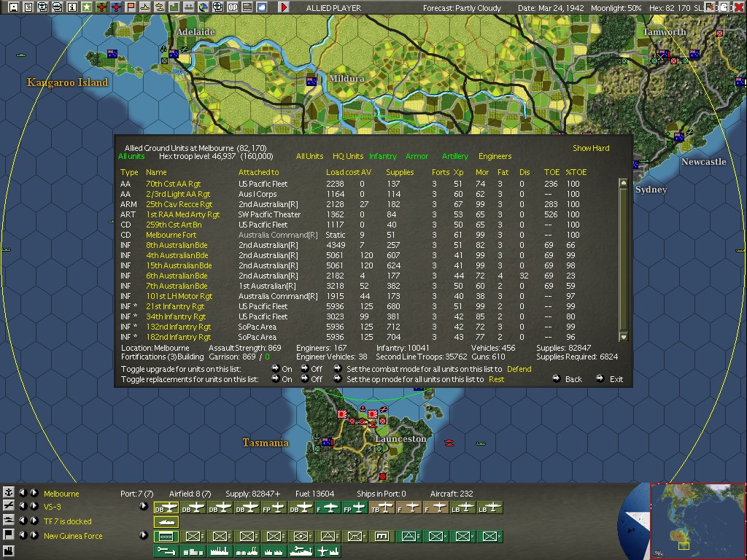Screen dimensions: 747x560
Task: Expand land units row arrow before HQ icon
Action: pos(144,534)
